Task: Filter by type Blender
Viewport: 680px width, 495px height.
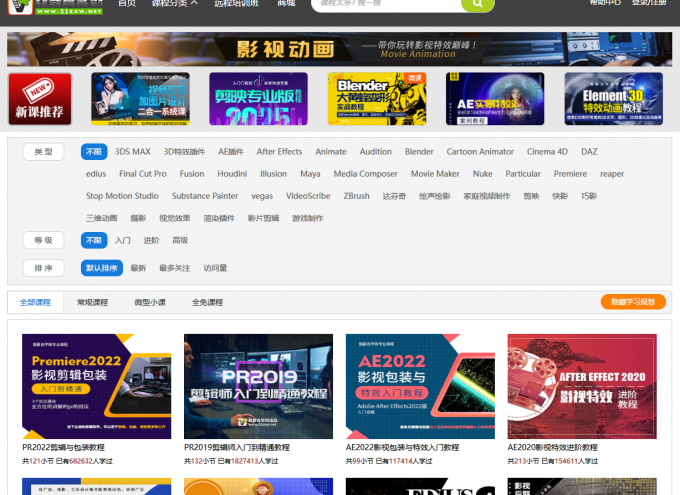Action: click(x=419, y=152)
